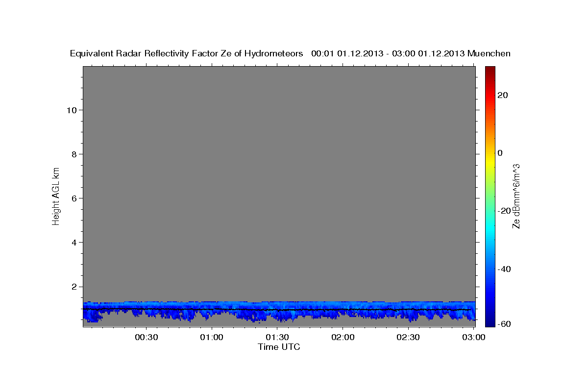588x392 pixels.
Task: Click the 'Time UTC' axis label
Action: coord(279,347)
